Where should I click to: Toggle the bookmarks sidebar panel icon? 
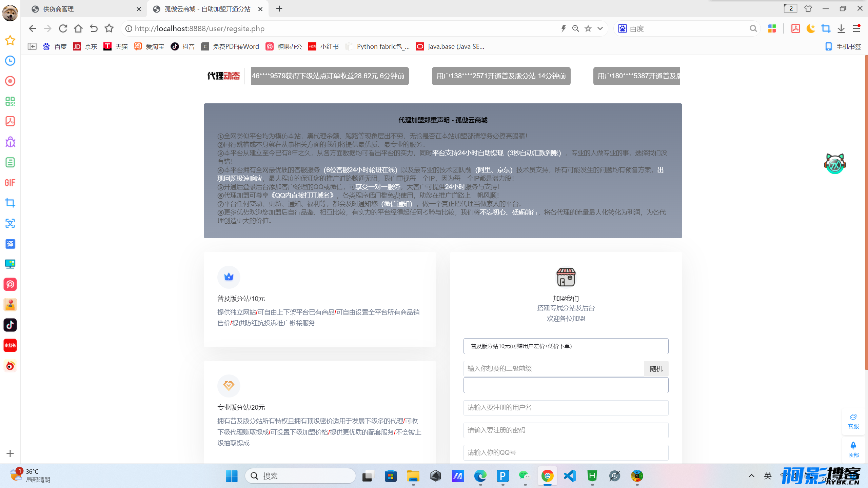coord(32,46)
